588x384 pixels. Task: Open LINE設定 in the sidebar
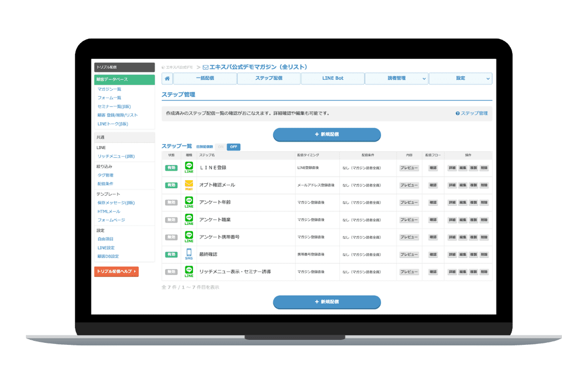106,247
